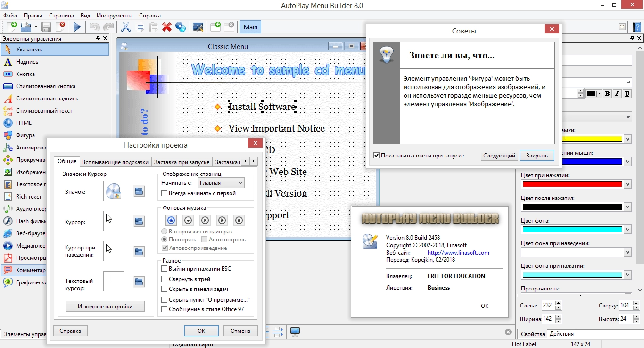Select the Стилизованная надпись control
The width and height of the screenshot is (644, 348).
55,98
